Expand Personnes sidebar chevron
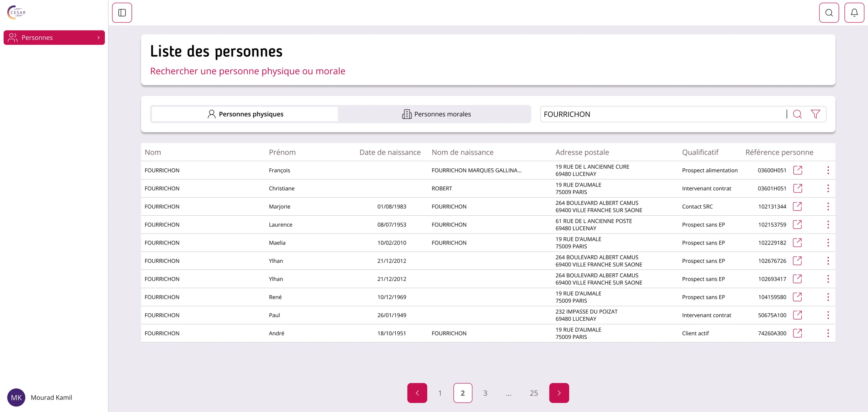Image resolution: width=868 pixels, height=412 pixels. (98, 38)
